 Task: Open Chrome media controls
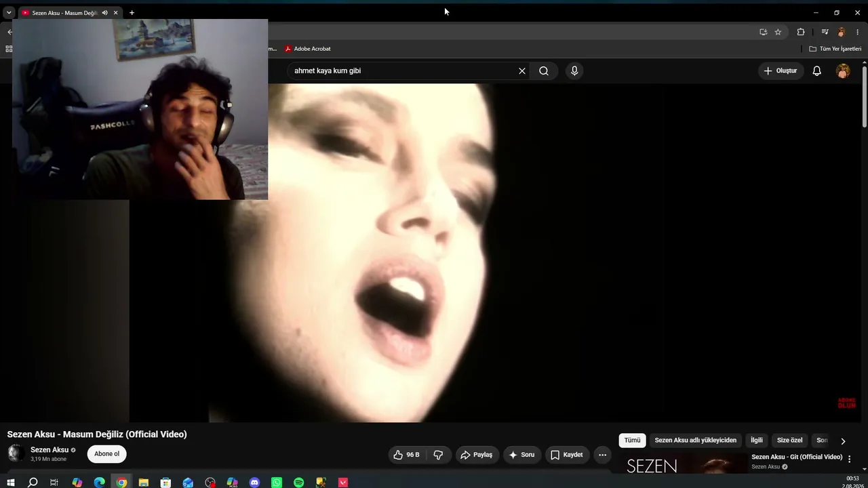[825, 32]
